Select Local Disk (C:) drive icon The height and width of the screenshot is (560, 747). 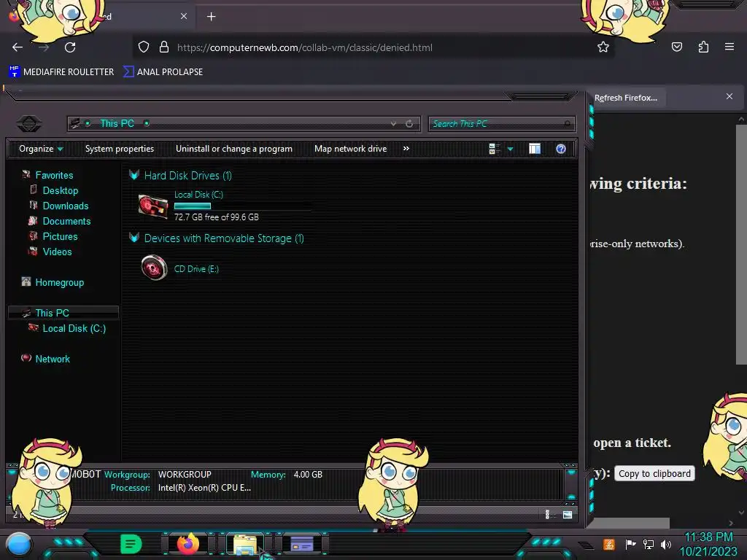[153, 206]
